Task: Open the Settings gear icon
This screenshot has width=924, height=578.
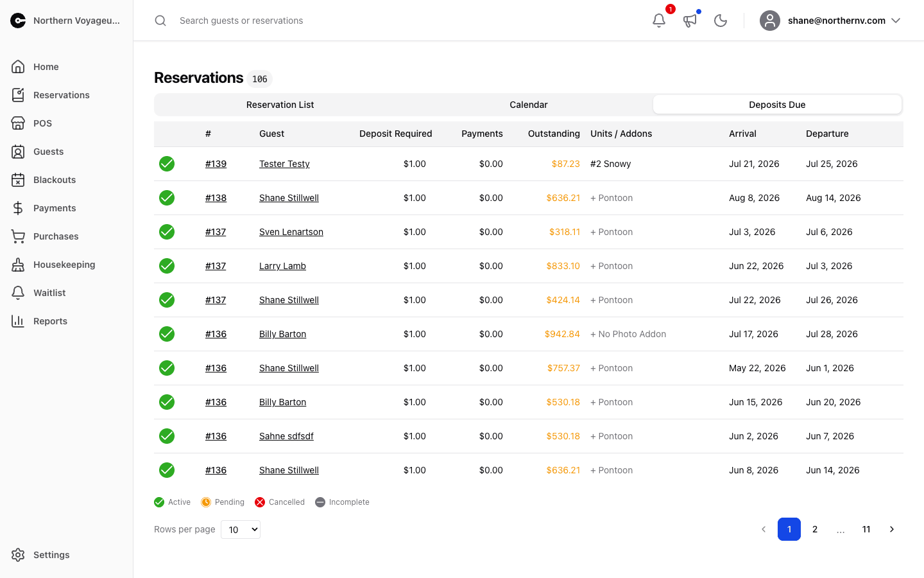Action: click(18, 555)
